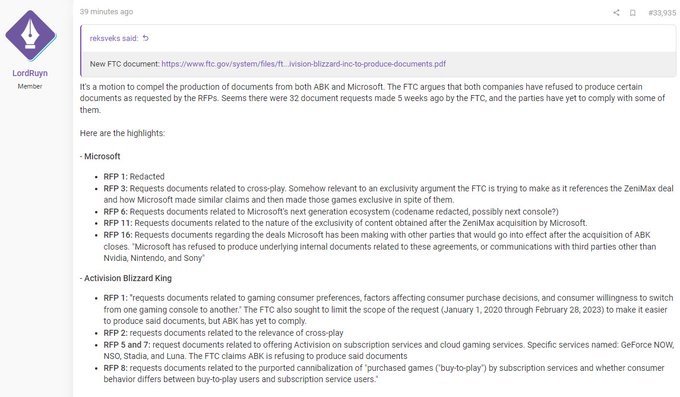Click the share icon on the post
Viewport: 680px width, 397px height.
pyautogui.click(x=616, y=13)
